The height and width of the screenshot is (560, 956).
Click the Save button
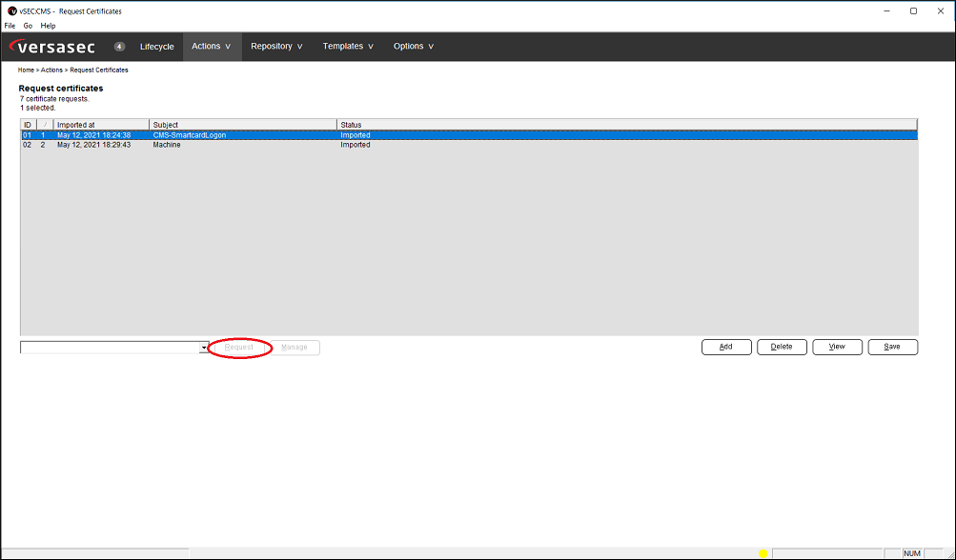click(892, 347)
